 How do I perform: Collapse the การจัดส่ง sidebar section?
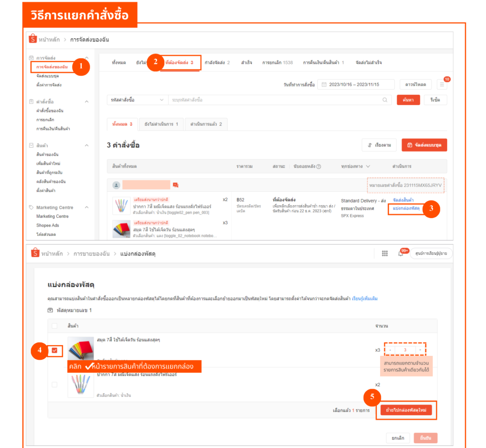point(88,58)
